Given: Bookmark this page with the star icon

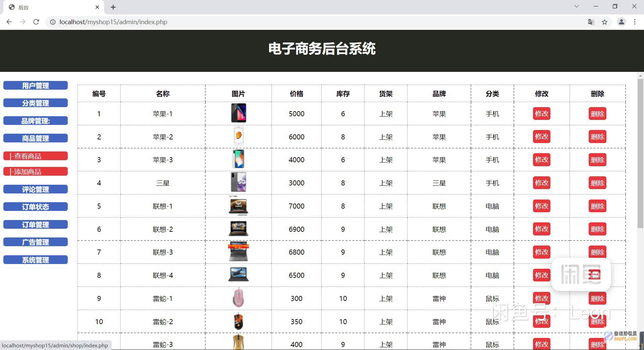Looking at the screenshot, I should [604, 22].
